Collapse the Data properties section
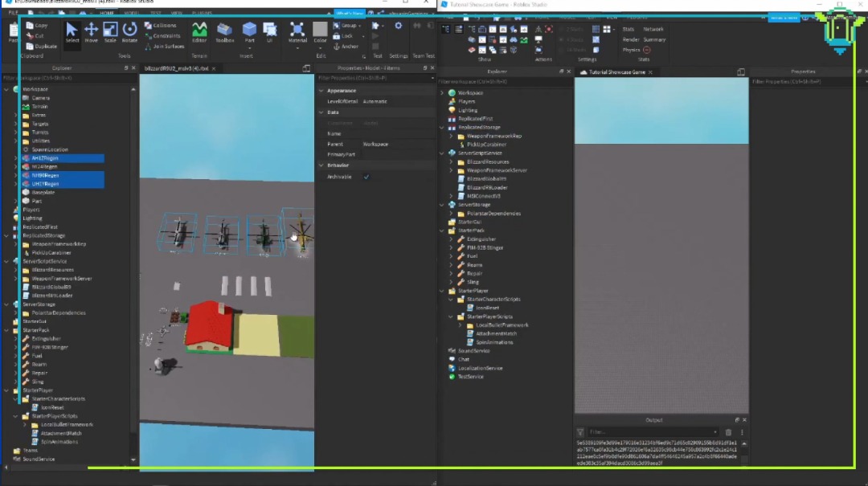Image resolution: width=868 pixels, height=486 pixels. [x=321, y=112]
